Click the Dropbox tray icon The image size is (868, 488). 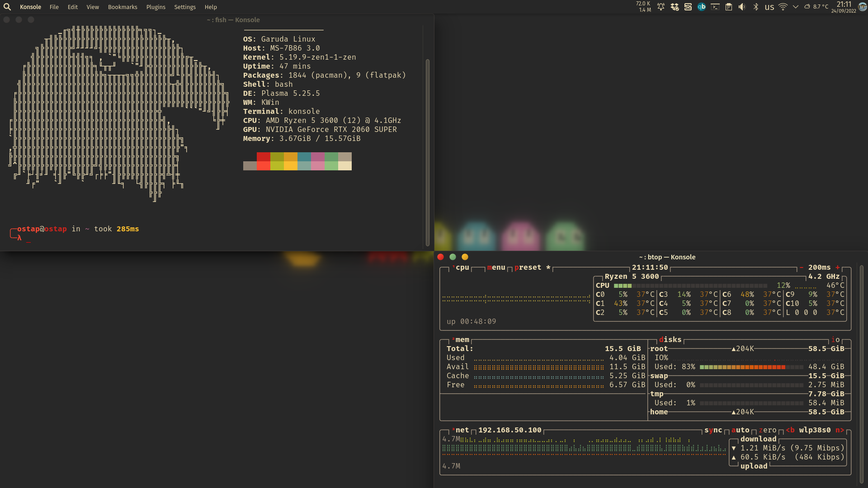click(674, 7)
